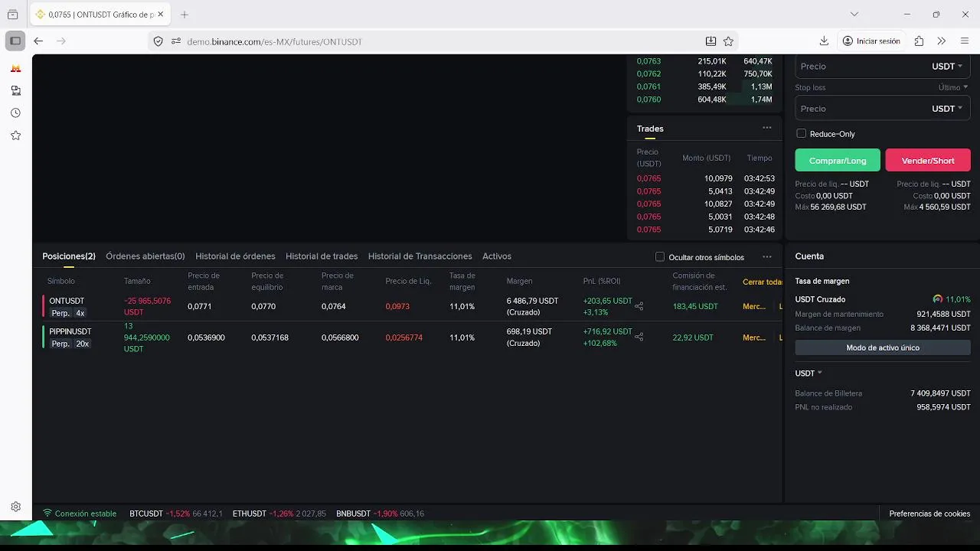Click Cerrar todas link in positions header
980x551 pixels.
[763, 282]
